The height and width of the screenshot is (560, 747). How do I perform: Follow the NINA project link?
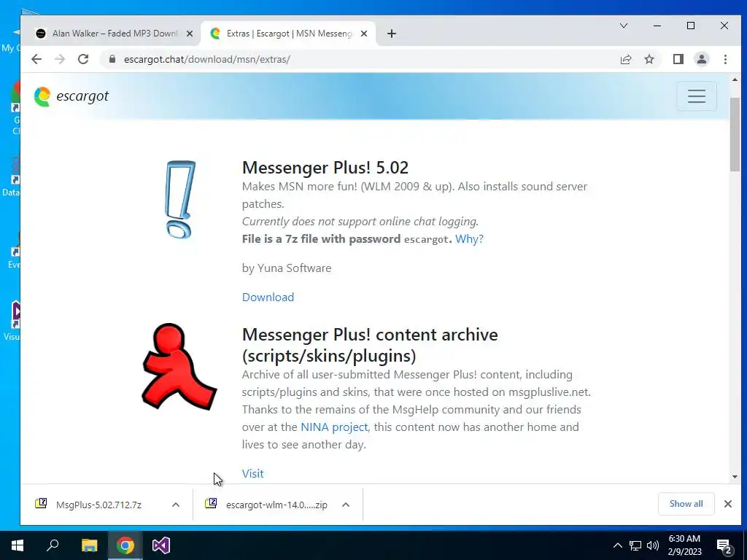(334, 427)
